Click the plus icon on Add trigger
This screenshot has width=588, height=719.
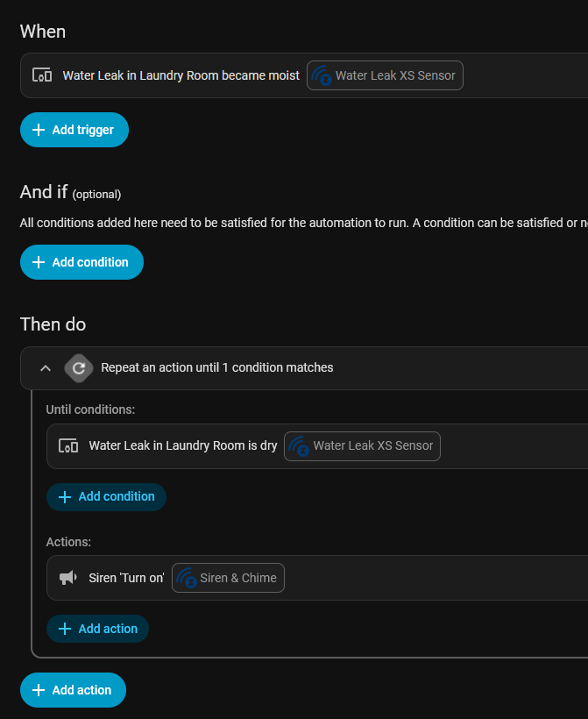39,130
